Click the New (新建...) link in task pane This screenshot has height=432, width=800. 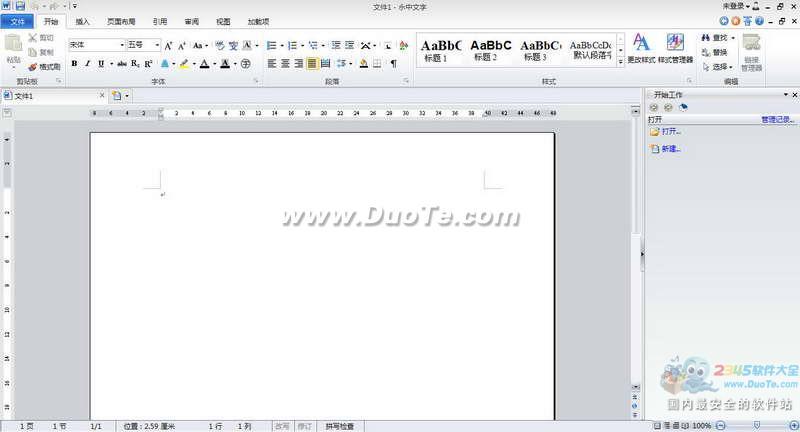coord(670,149)
